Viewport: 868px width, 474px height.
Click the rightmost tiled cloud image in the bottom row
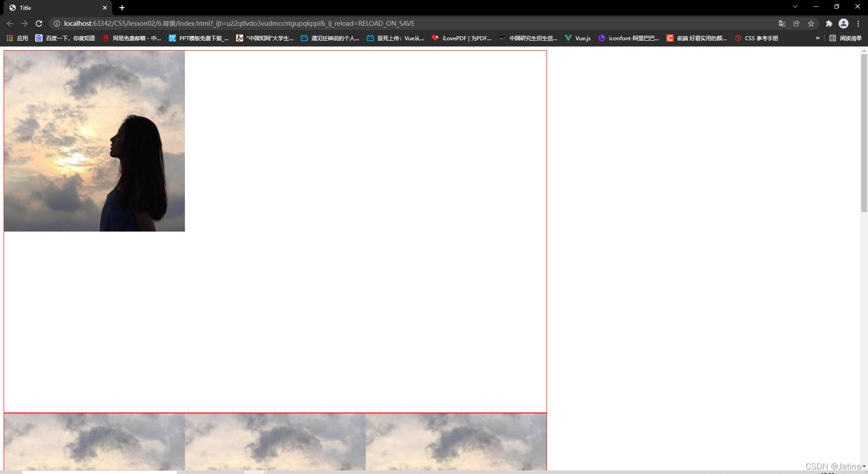tap(456, 442)
